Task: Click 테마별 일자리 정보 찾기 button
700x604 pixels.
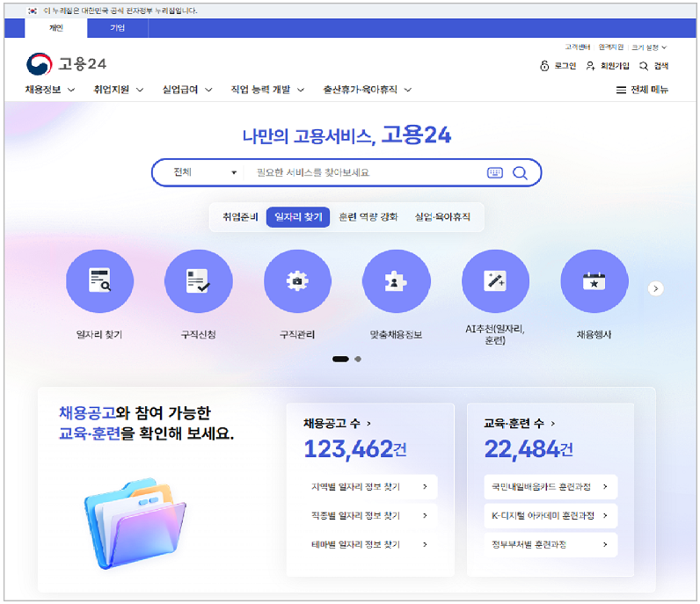Action: [x=369, y=544]
